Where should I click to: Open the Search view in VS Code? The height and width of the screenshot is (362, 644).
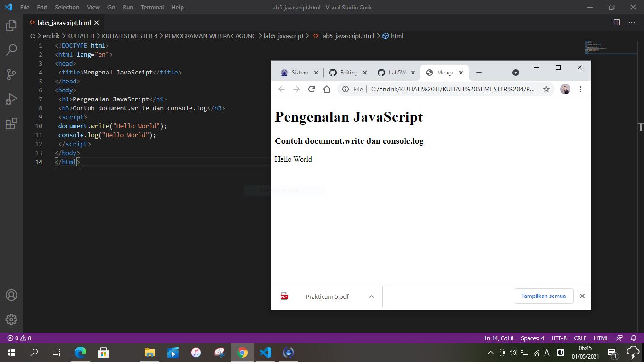click(x=11, y=49)
